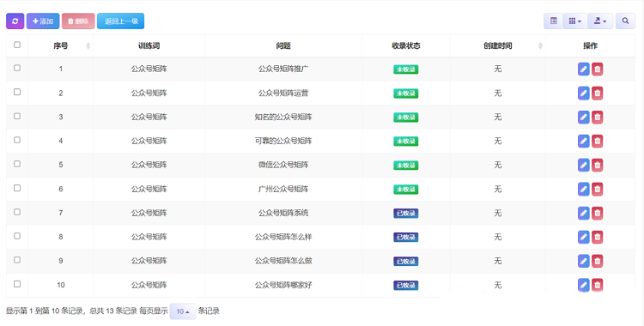
Task: Click the 公众号矩阵怎么做 question cell
Action: (x=283, y=261)
